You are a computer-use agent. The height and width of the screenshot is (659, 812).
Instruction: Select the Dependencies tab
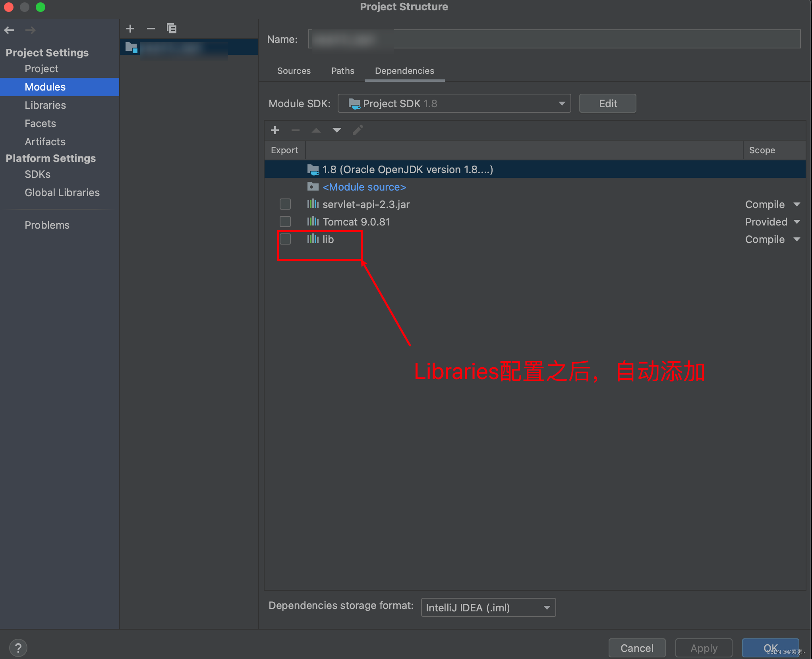[x=404, y=71]
